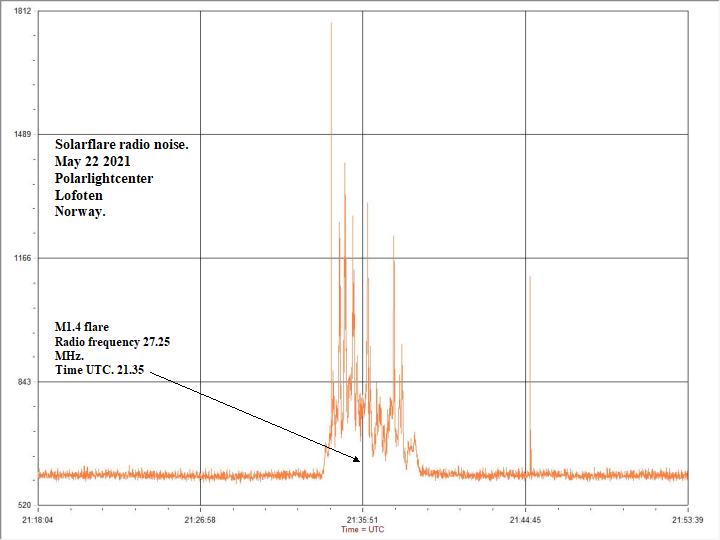Click the 'Radio frequency 27.25' text
The height and width of the screenshot is (540, 720).
pyautogui.click(x=112, y=342)
